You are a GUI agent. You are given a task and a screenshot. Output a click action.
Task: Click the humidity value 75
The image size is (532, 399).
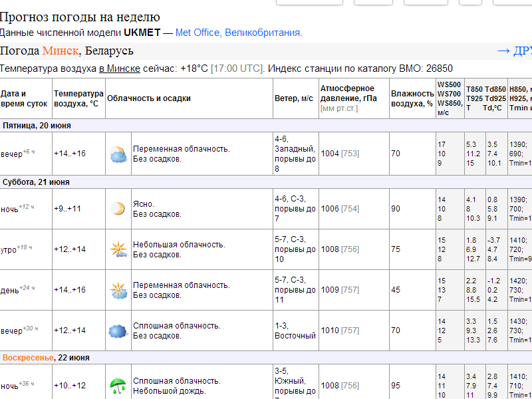coord(396,249)
